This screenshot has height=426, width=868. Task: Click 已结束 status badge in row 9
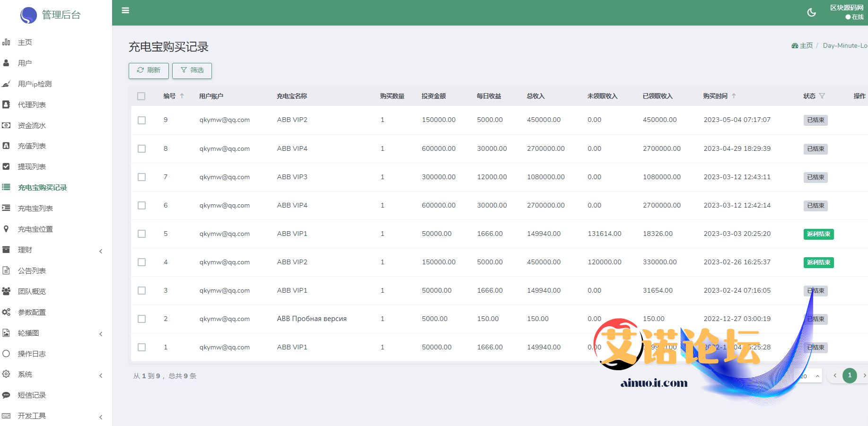[x=815, y=120]
